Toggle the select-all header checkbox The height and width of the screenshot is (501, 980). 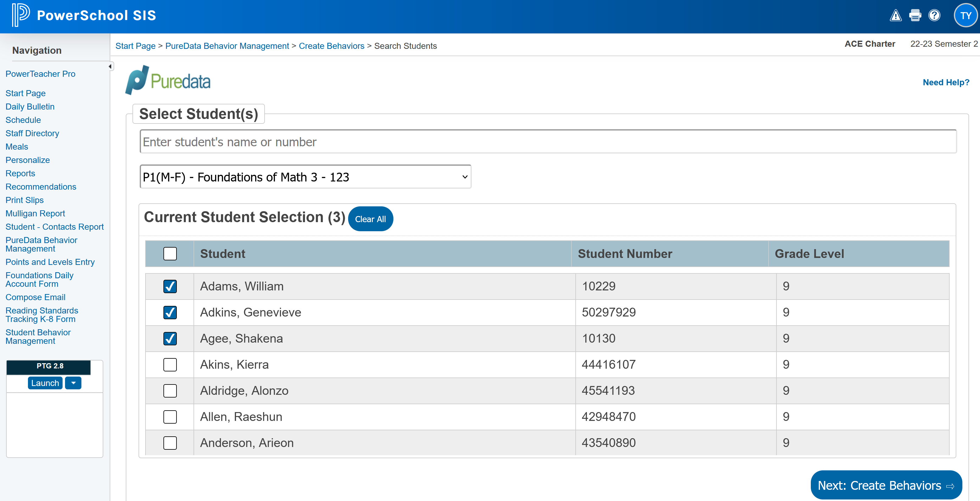170,254
